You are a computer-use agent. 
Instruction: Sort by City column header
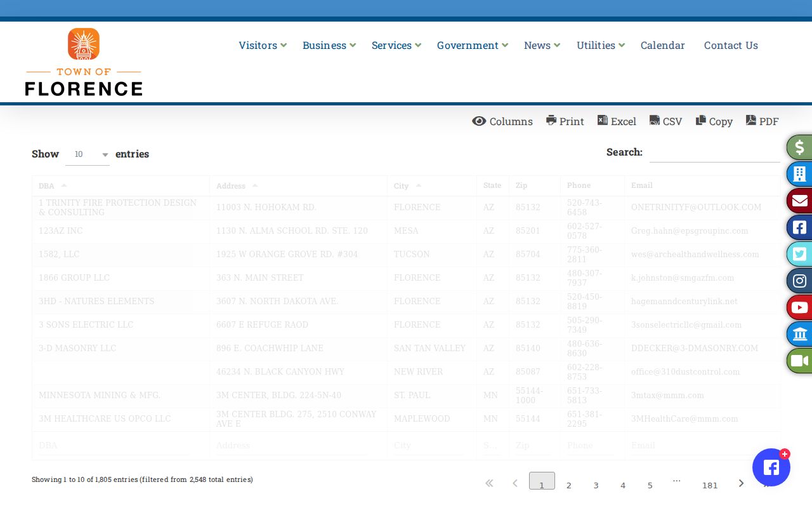pos(431,185)
